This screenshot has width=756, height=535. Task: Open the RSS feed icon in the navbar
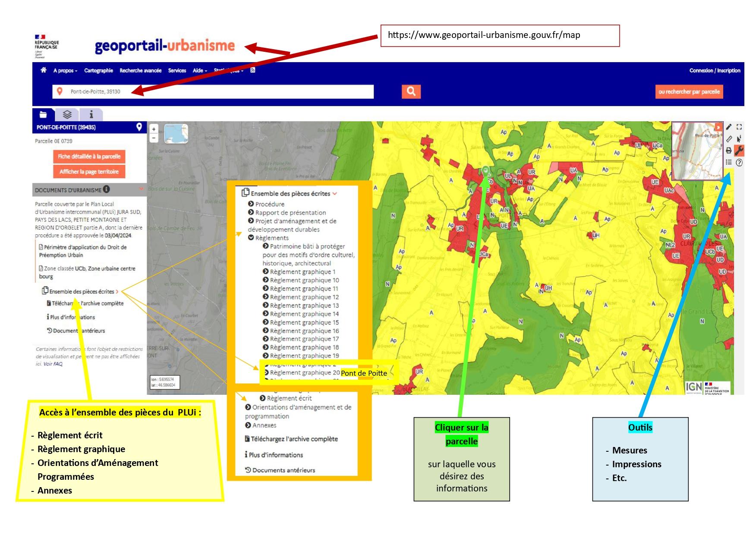pos(253,70)
